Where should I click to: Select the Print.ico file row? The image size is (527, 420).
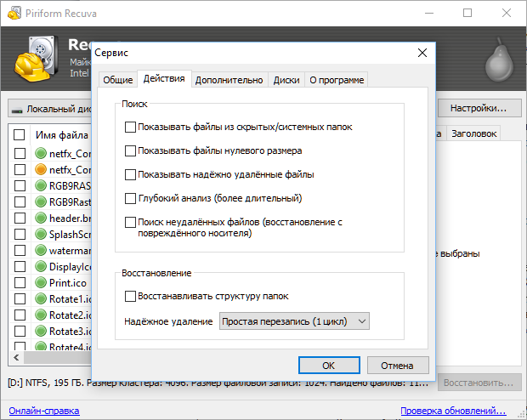tap(50, 282)
